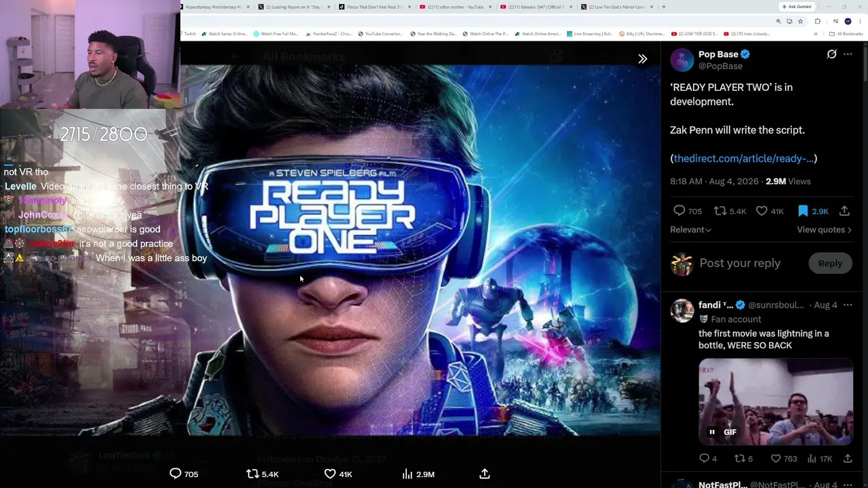Open View quotes for the tweet

point(824,230)
